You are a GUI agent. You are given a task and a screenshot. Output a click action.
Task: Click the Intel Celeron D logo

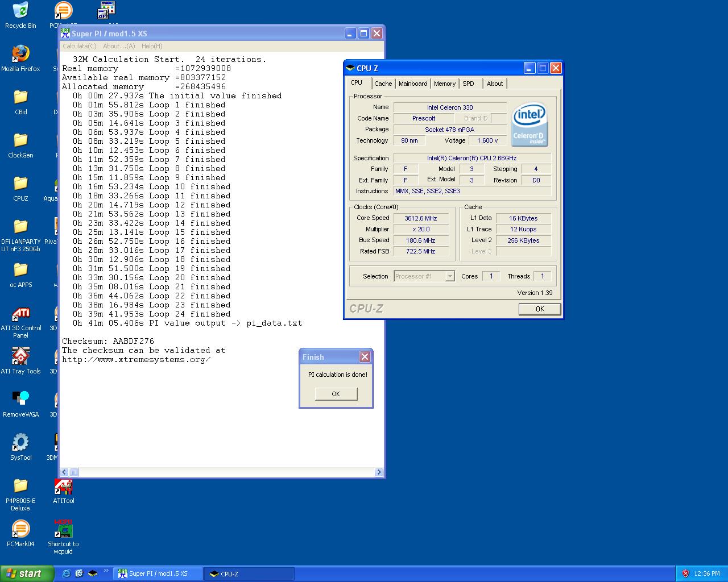(530, 124)
